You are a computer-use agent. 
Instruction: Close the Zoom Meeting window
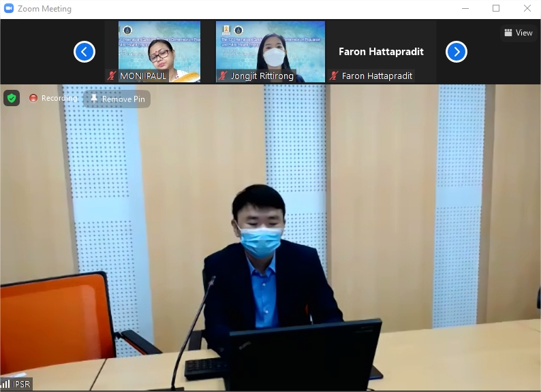(527, 9)
